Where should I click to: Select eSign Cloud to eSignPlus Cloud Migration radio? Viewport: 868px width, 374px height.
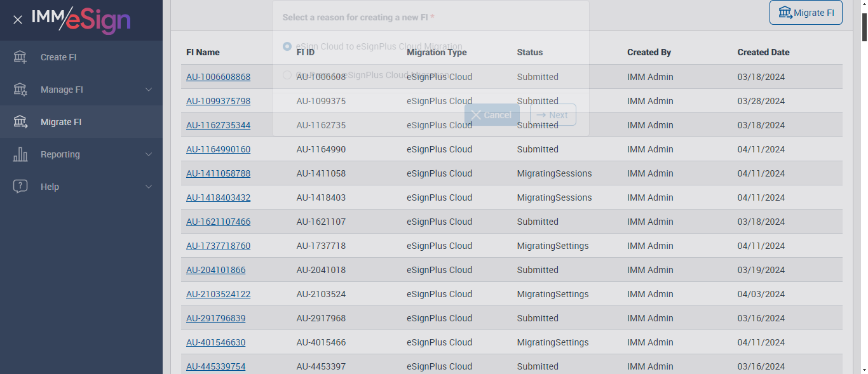click(287, 46)
